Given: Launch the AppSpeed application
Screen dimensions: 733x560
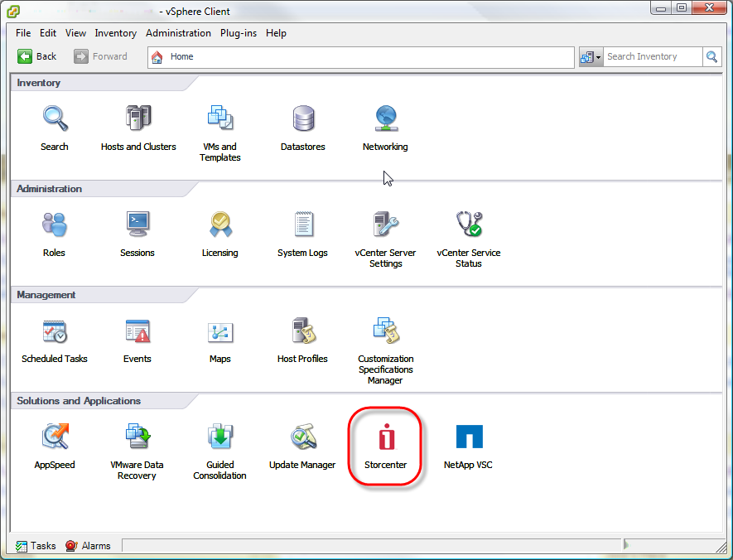Looking at the screenshot, I should point(55,436).
